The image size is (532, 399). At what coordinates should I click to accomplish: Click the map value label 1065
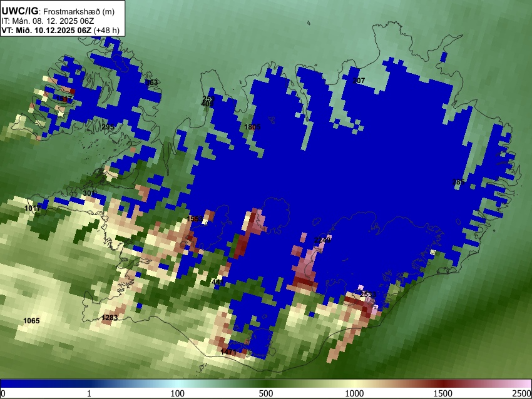pos(31,321)
